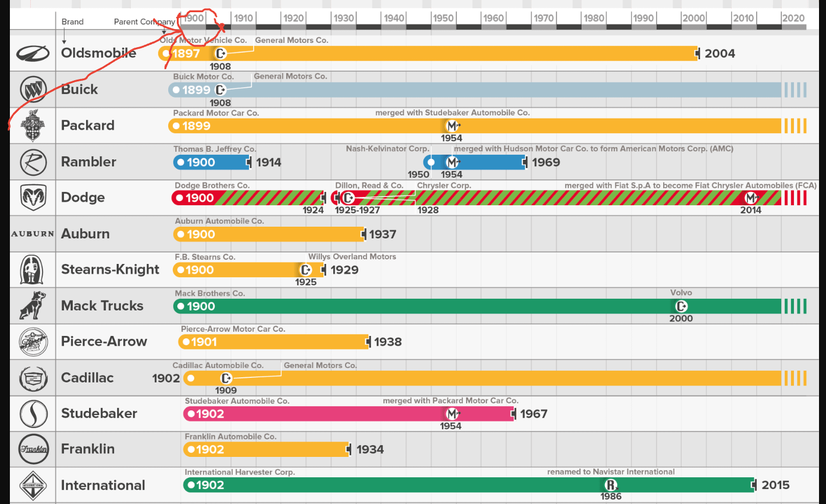
Task: Select Stearns-Knight's 1929 end year
Action: [344, 270]
